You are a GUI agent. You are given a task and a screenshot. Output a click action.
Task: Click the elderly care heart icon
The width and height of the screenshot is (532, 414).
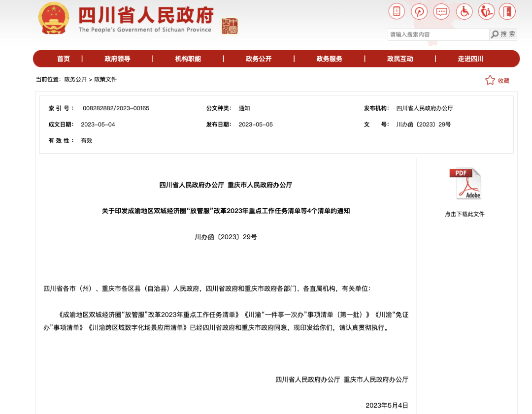pos(486,11)
